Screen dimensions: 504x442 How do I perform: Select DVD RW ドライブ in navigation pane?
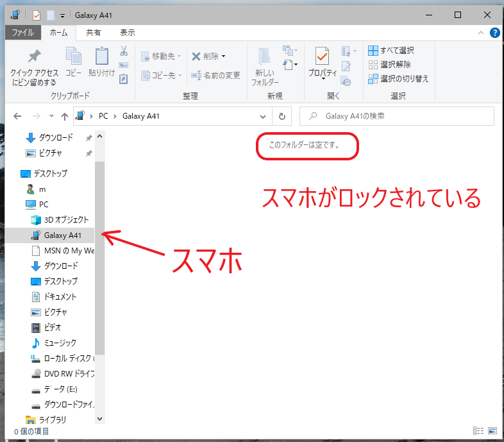click(63, 374)
